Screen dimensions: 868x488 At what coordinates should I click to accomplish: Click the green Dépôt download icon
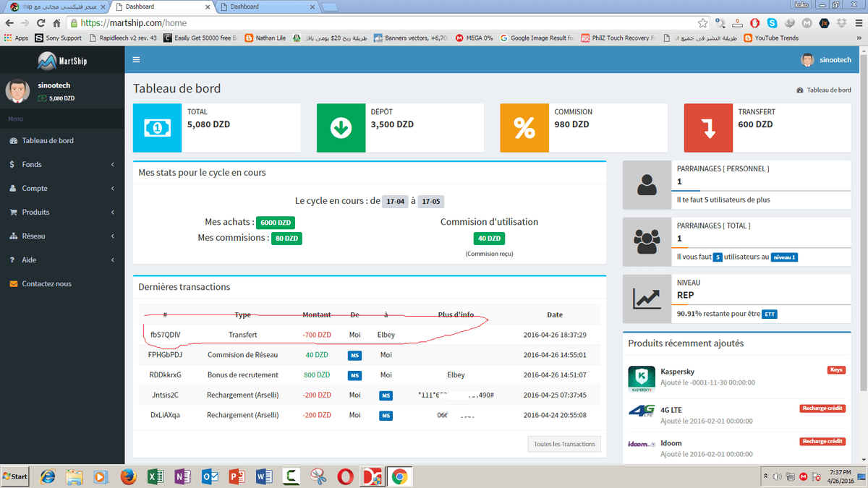click(x=341, y=128)
